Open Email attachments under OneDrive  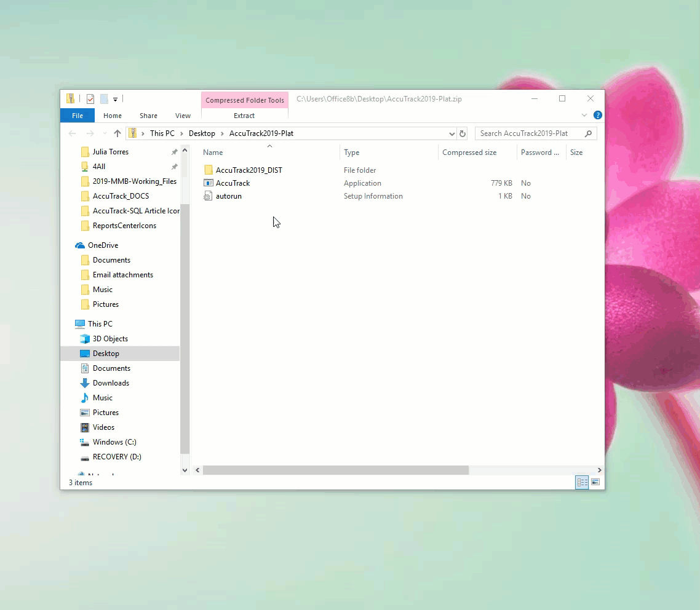click(x=123, y=275)
